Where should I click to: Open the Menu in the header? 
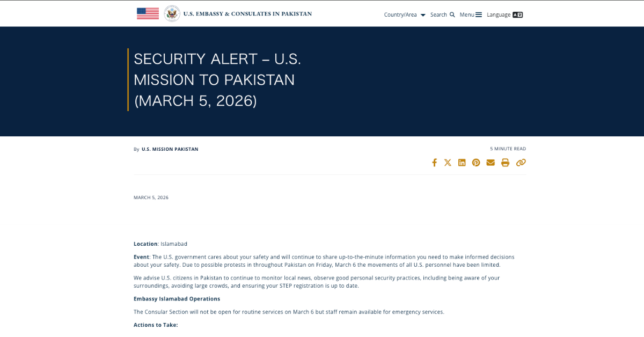click(467, 15)
